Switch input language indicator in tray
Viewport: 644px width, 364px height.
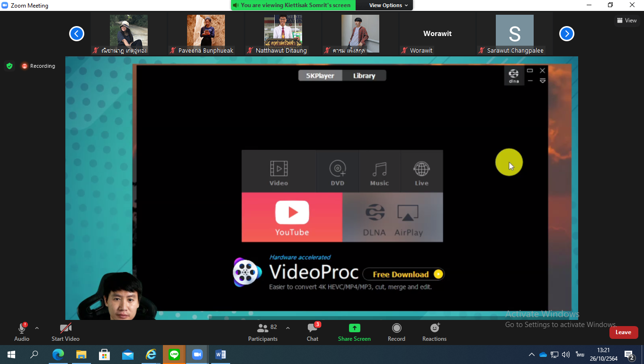point(580,355)
